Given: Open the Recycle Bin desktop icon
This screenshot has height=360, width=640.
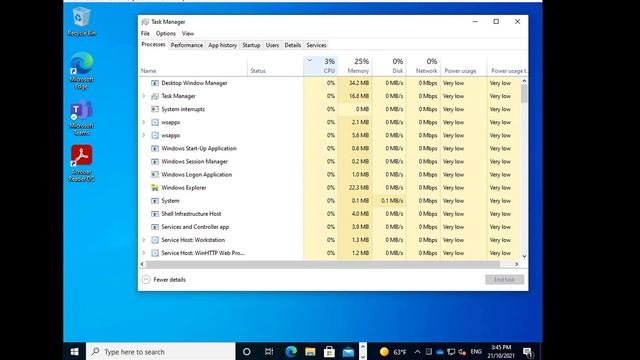Looking at the screenshot, I should [82, 22].
